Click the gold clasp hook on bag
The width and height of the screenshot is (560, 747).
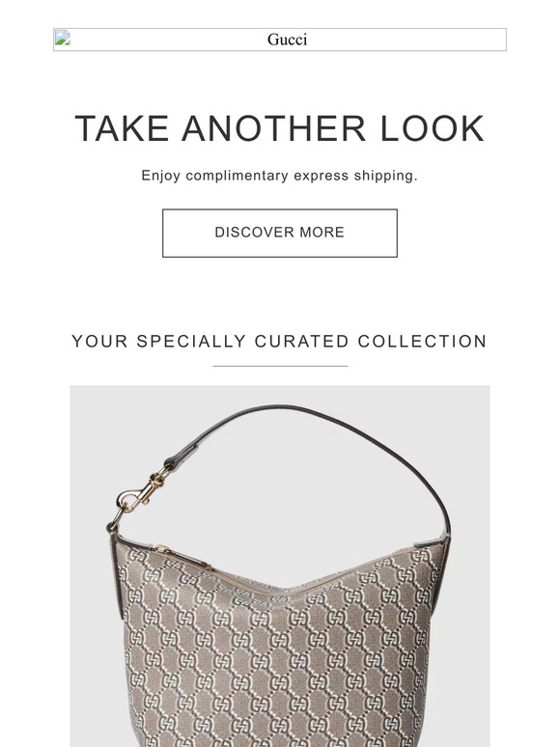[x=138, y=498]
